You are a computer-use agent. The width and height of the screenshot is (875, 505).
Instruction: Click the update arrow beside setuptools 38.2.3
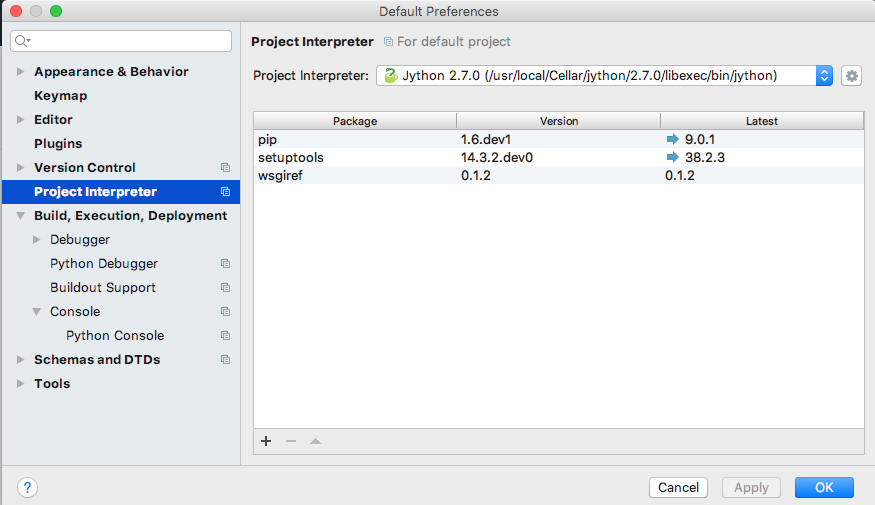click(x=672, y=157)
